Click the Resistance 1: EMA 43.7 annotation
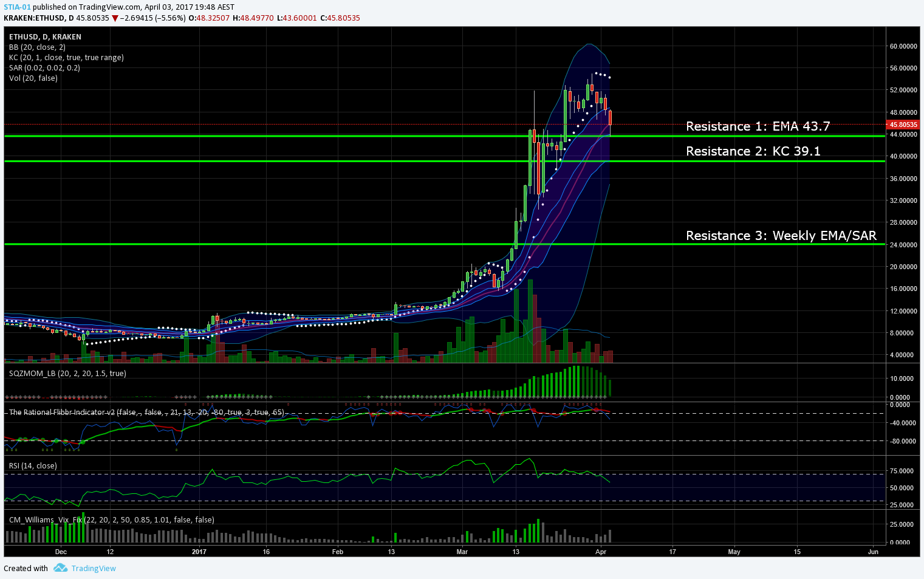924x579 pixels. pos(758,126)
